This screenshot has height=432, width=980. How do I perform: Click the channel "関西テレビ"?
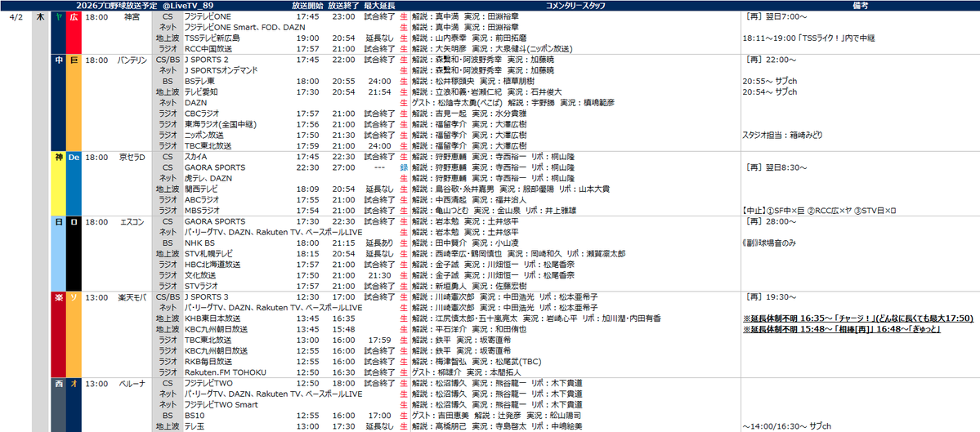[x=201, y=189]
